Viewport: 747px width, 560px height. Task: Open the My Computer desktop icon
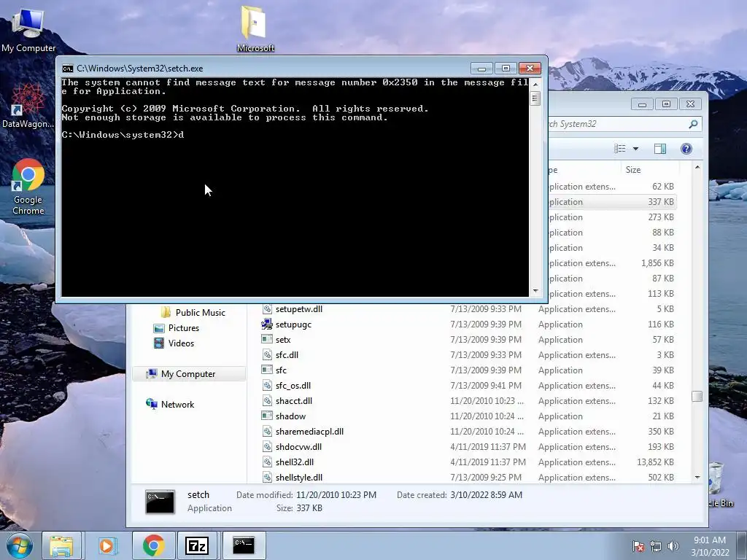[28, 28]
